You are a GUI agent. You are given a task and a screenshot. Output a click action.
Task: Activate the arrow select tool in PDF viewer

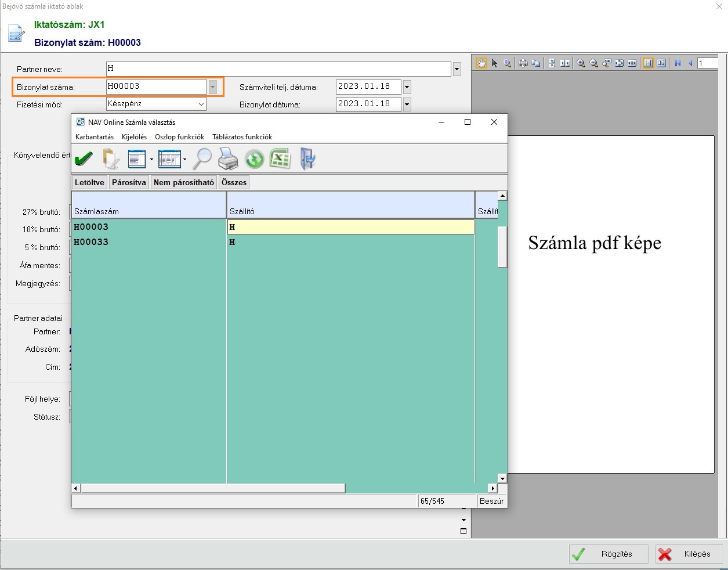click(495, 63)
